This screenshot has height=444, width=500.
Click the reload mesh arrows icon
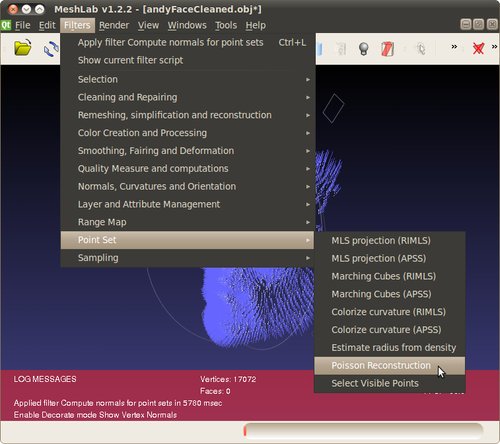pos(51,49)
